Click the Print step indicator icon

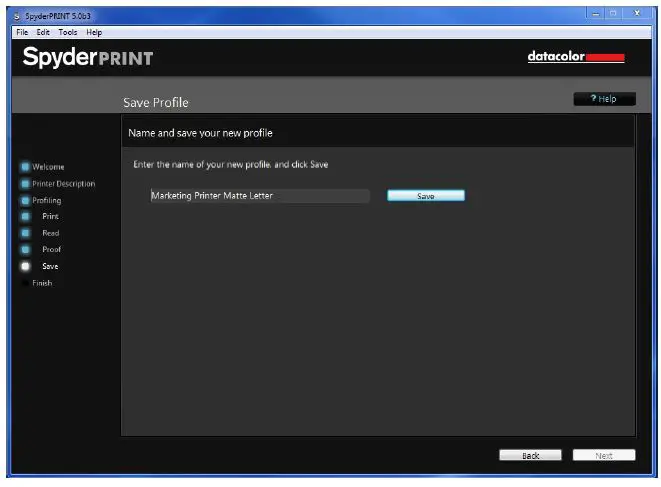click(x=25, y=216)
